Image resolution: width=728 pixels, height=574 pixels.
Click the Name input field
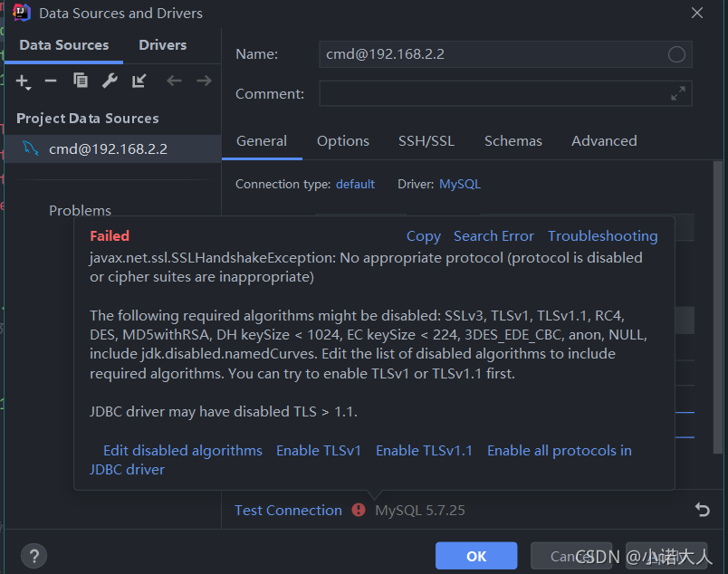[505, 54]
